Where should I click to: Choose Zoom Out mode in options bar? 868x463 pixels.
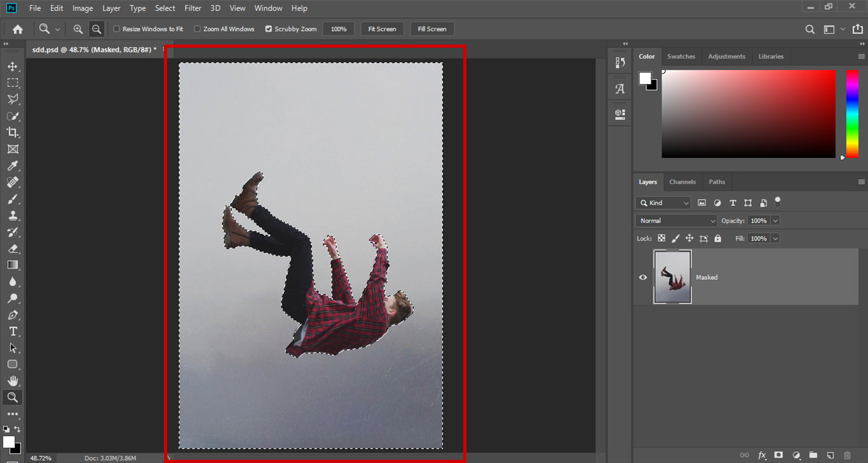tap(97, 29)
